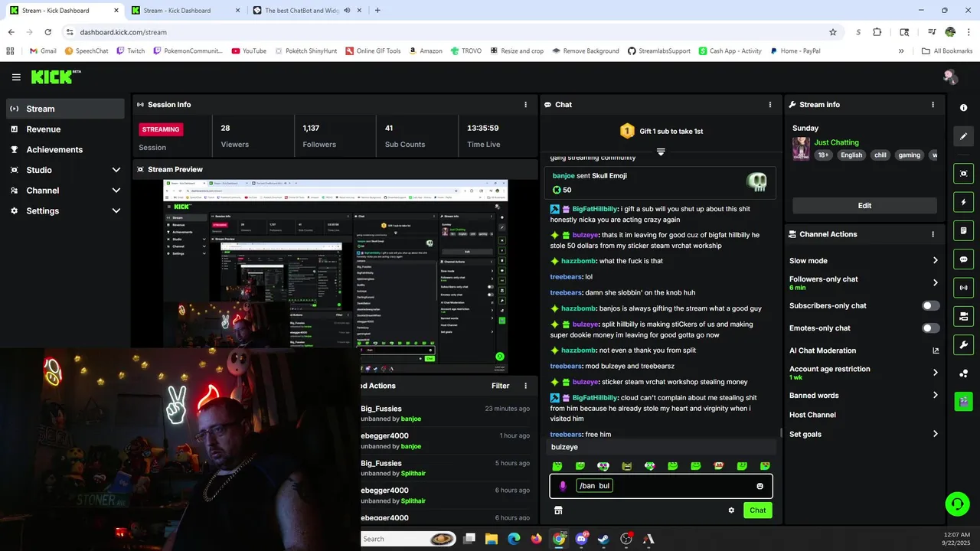Viewport: 980px width, 551px height.
Task: Open the shop icon below chat input
Action: pyautogui.click(x=558, y=510)
